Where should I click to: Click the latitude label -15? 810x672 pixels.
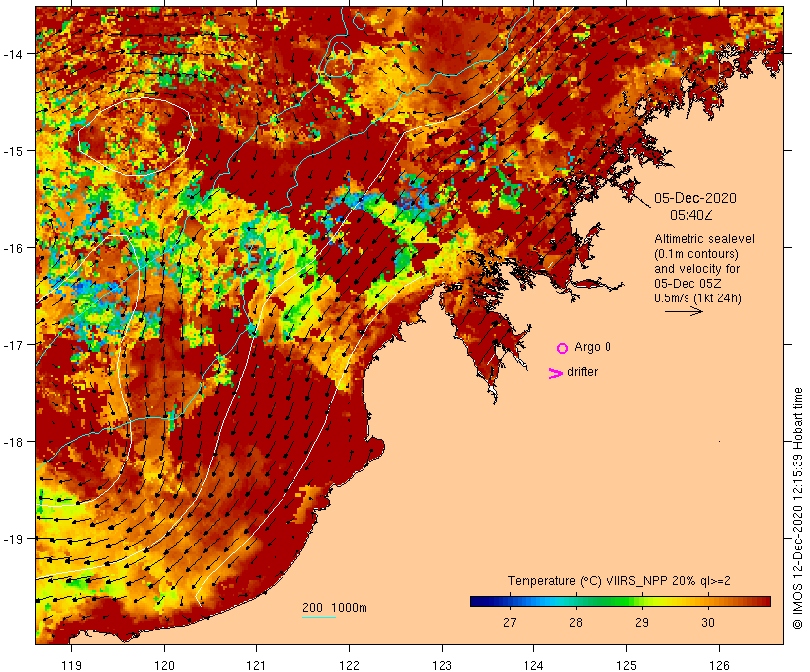[13, 151]
